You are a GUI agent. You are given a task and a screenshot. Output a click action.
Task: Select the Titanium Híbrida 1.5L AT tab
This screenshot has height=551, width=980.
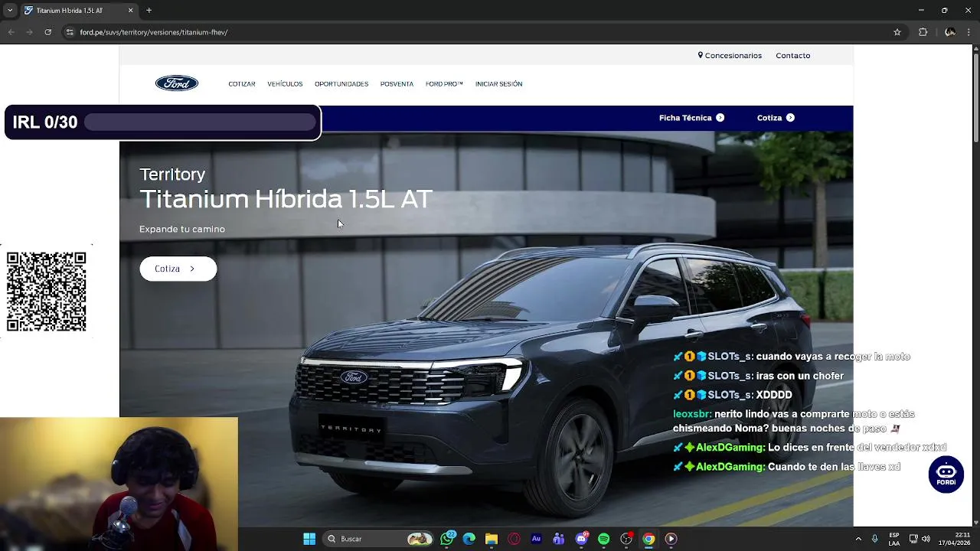(x=79, y=11)
